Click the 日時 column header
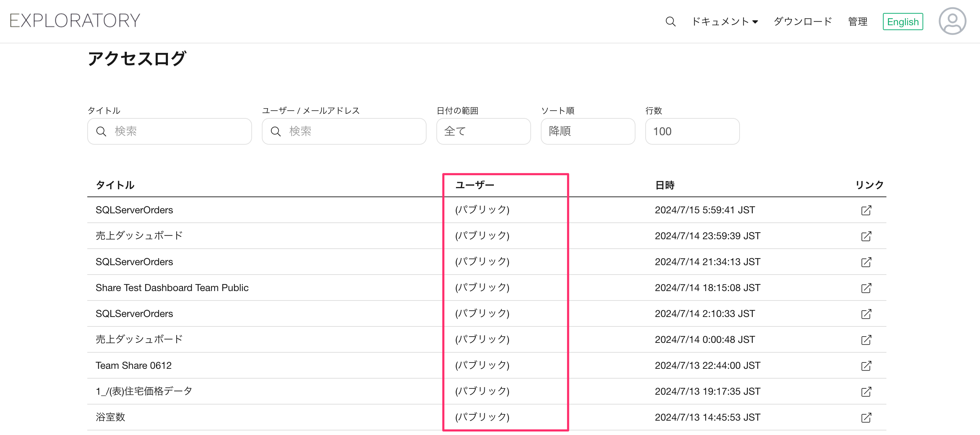The image size is (980, 435). pyautogui.click(x=665, y=185)
